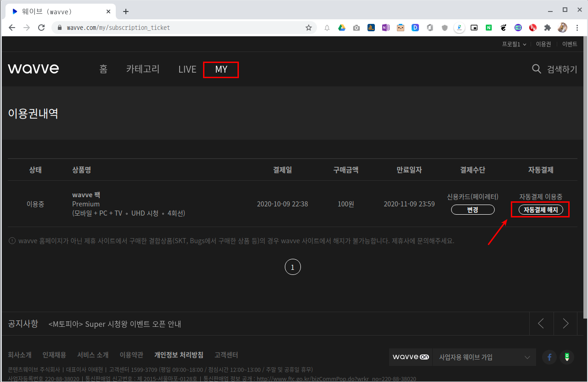This screenshot has height=382, width=588.
Task: Open the GNOME foot extension icon
Action: [x=503, y=28]
